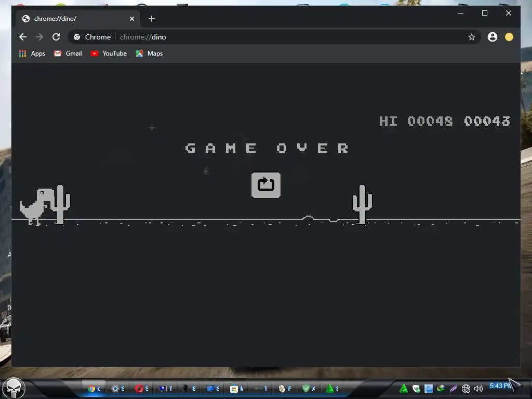Close the Chrome window
532x399 pixels.
508,13
